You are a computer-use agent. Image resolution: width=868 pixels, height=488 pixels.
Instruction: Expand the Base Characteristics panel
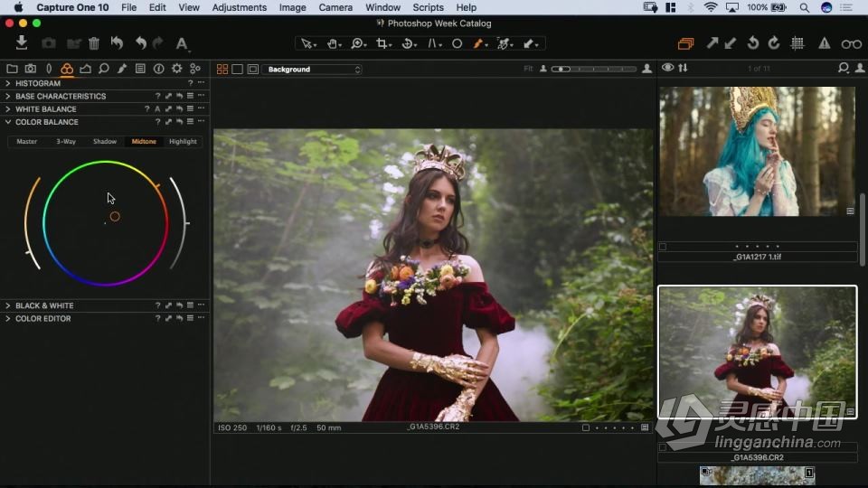(8, 97)
